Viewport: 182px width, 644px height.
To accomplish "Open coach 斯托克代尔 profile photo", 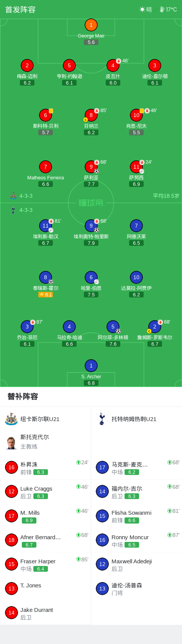I will pos(11,442).
